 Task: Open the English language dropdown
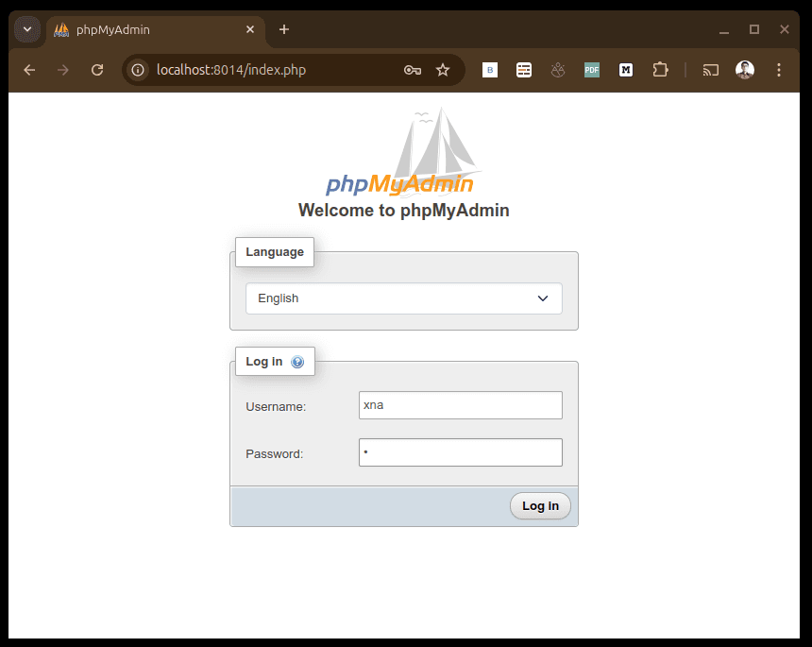[404, 298]
